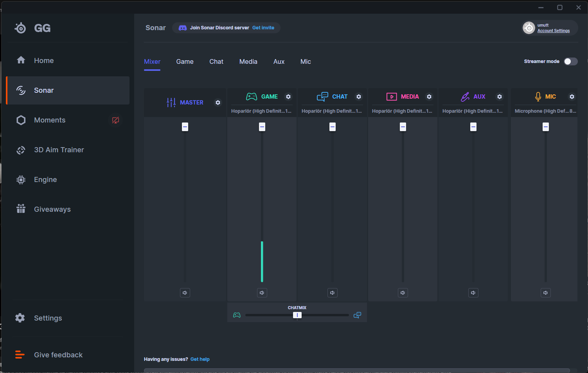Open the CHAT channel settings gear

(x=359, y=97)
